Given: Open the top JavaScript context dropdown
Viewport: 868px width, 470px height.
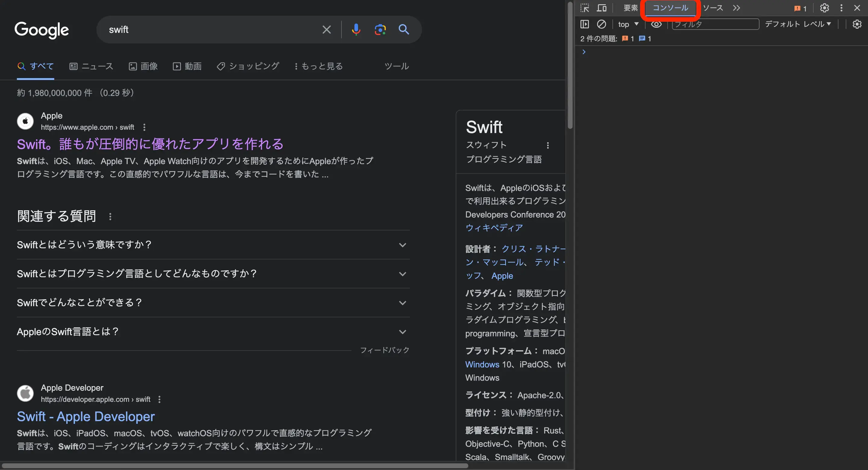Looking at the screenshot, I should pyautogui.click(x=628, y=24).
